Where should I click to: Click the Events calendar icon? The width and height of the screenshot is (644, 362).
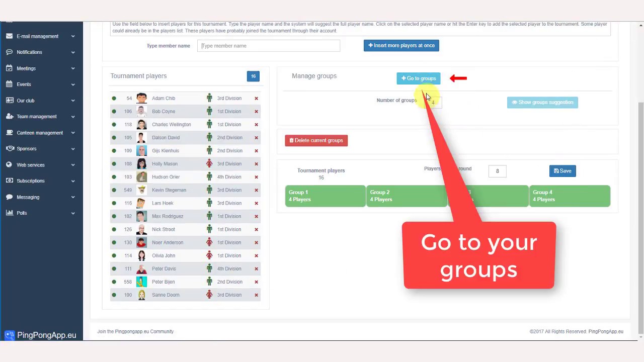(x=9, y=84)
